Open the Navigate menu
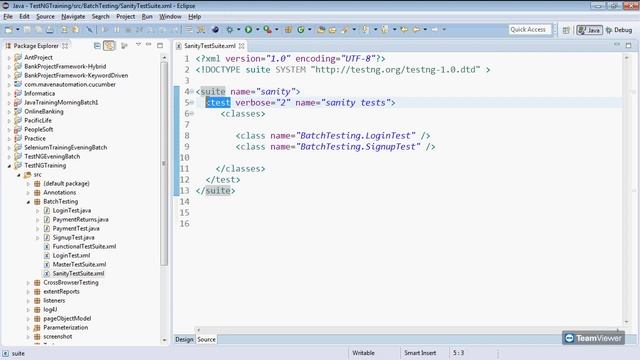The image size is (640, 360). tap(73, 17)
